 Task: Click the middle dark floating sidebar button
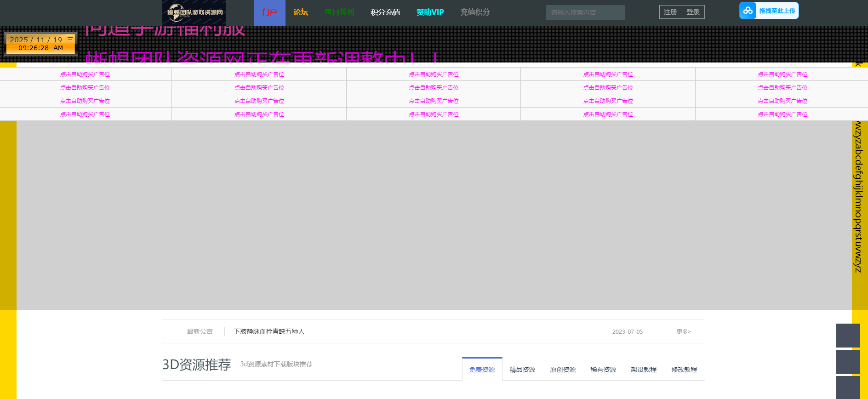[848, 362]
